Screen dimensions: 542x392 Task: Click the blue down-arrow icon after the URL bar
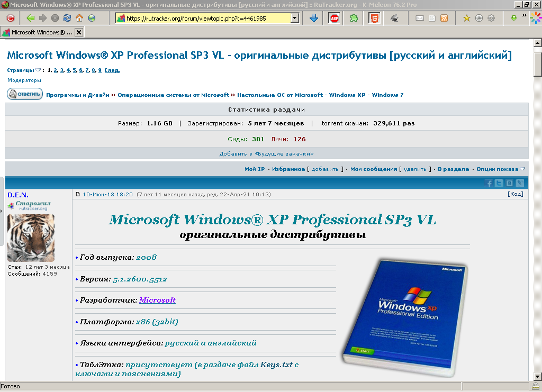[x=314, y=18]
